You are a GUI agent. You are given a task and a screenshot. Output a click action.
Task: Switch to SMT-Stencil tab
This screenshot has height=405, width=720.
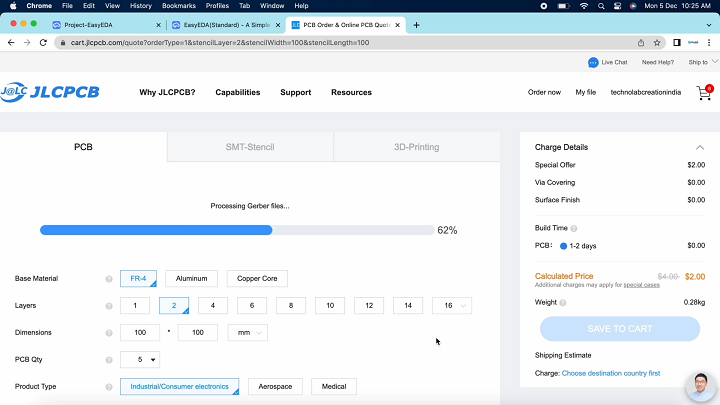[250, 147]
